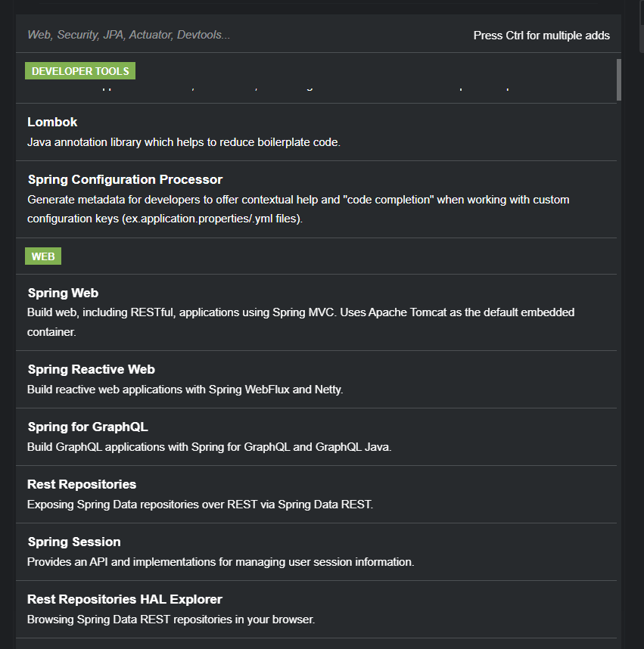Select Rest Repositories HAL Explorer
This screenshot has width=644, height=649.
pos(316,609)
